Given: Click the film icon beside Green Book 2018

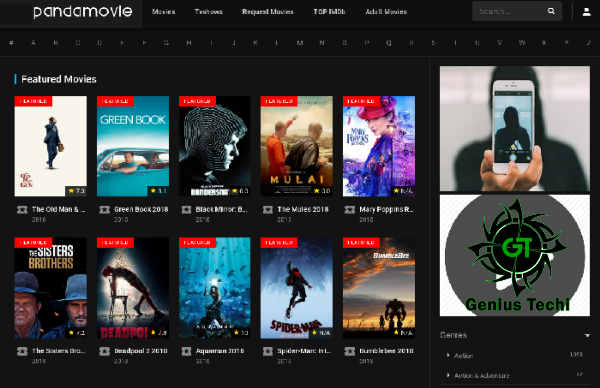Looking at the screenshot, I should [104, 209].
